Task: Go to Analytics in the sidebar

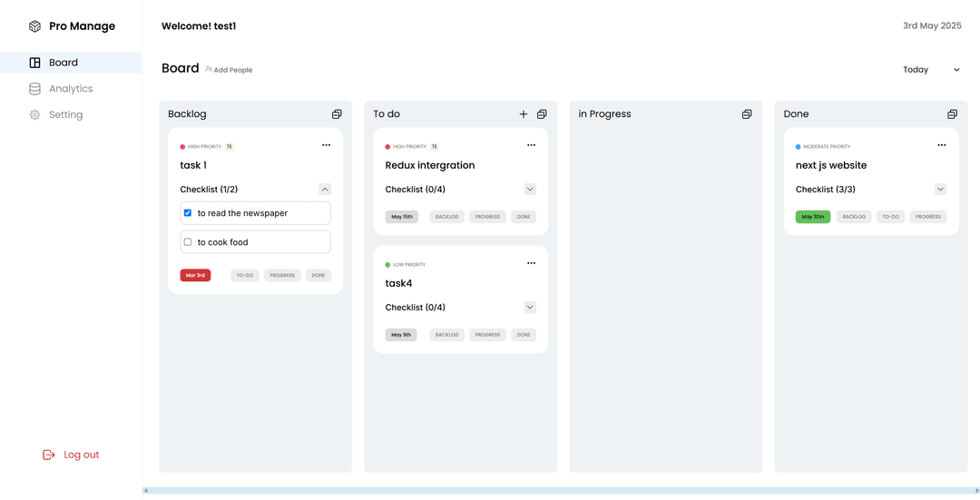Action: pyautogui.click(x=71, y=89)
